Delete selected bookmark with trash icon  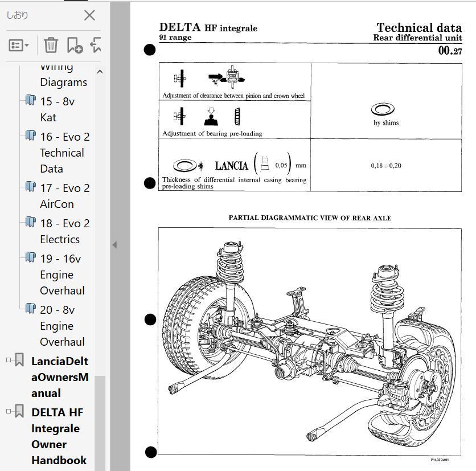51,45
